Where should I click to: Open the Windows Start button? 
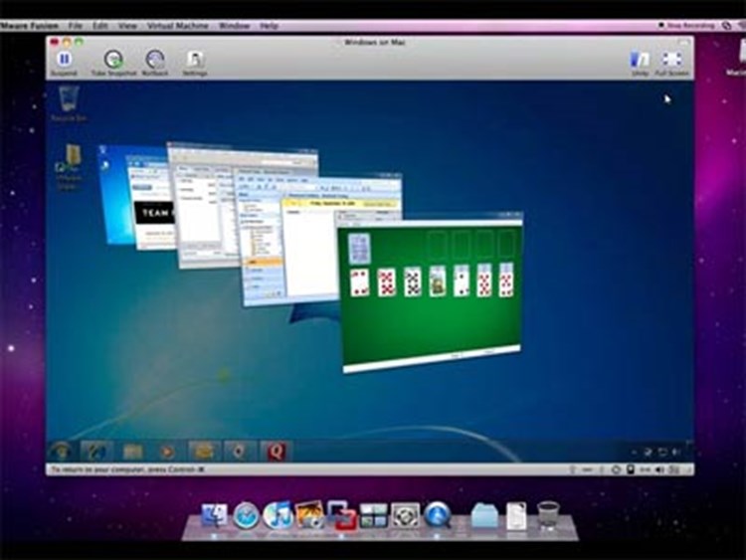pyautogui.click(x=62, y=451)
